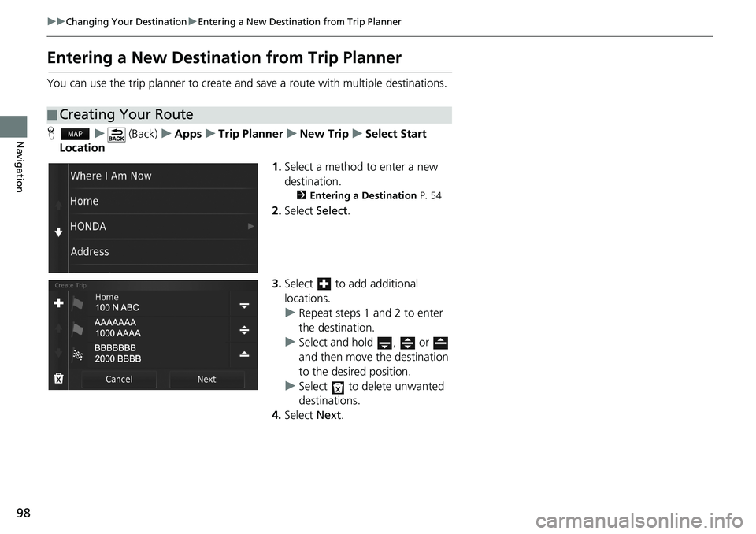Image resolution: width=756 pixels, height=534 pixels.
Task: Tap the move-up handle on BBBBBBB row
Action: pyautogui.click(x=244, y=354)
